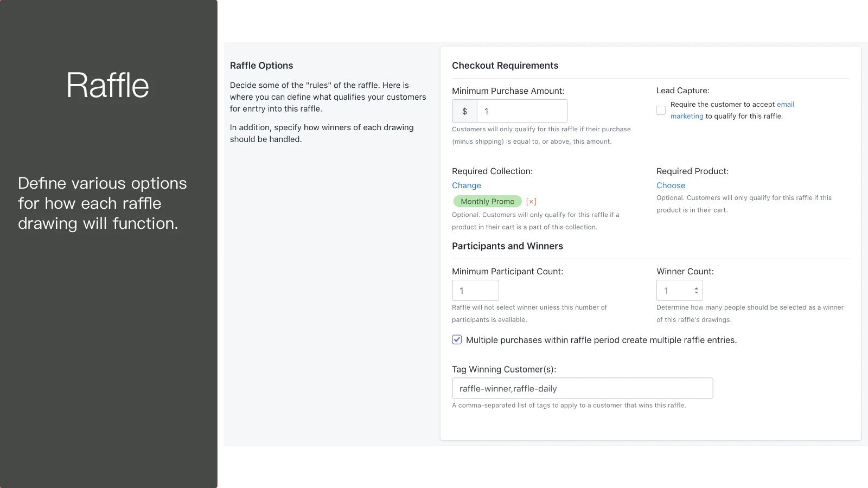Click the 'Multiple purchases within raffle period' label
Screen dimensions: 868x488
[x=601, y=340]
